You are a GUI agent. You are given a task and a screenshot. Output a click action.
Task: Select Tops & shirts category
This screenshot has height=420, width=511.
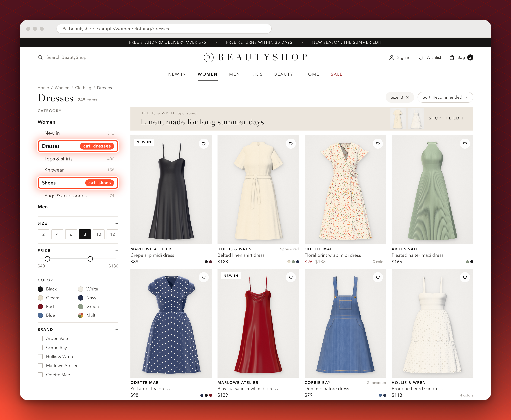[78, 159]
